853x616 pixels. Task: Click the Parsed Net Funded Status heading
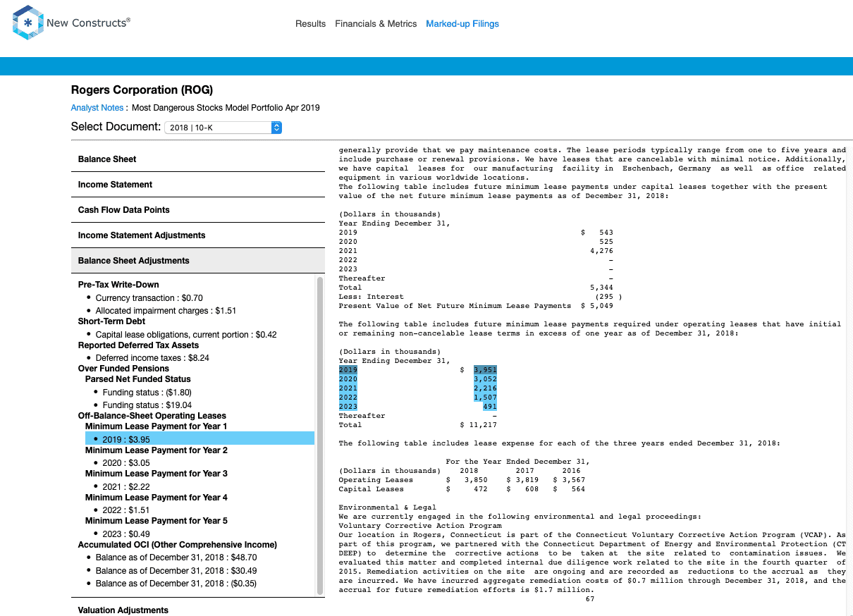[x=138, y=379]
